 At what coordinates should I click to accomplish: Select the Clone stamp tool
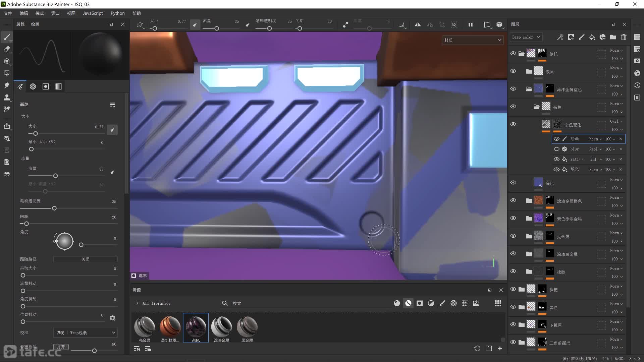coord(7,97)
